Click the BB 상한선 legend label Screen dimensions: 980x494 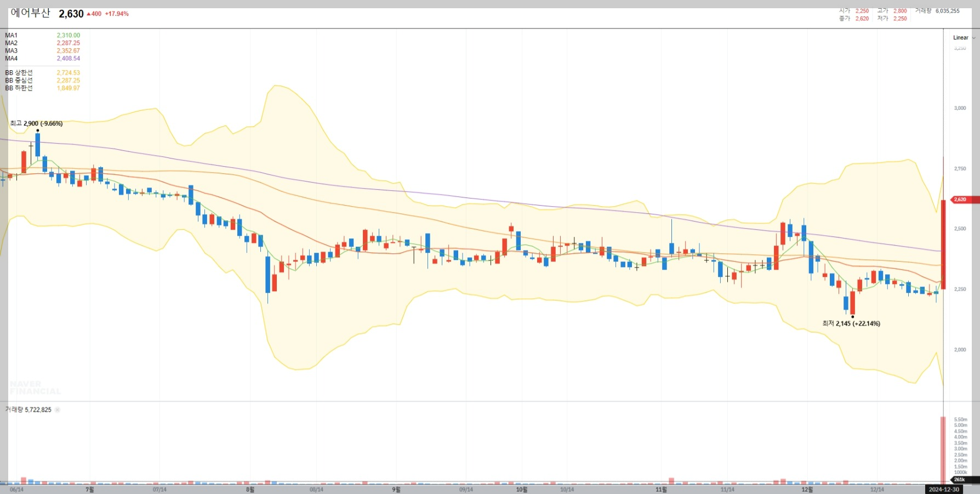tap(19, 72)
